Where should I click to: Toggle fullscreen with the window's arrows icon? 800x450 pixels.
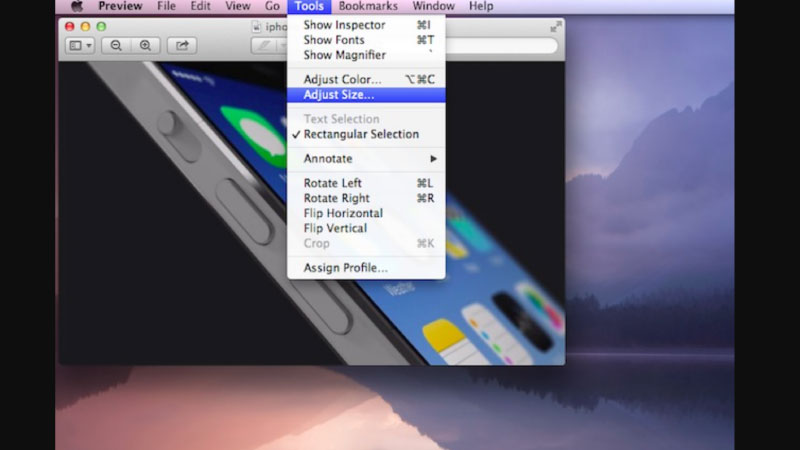pyautogui.click(x=556, y=26)
